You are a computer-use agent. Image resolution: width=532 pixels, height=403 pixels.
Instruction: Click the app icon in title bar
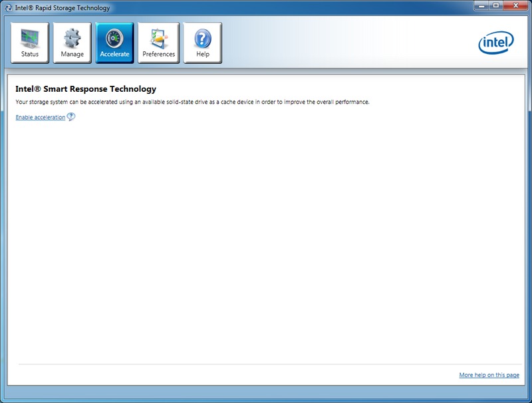tap(8, 8)
